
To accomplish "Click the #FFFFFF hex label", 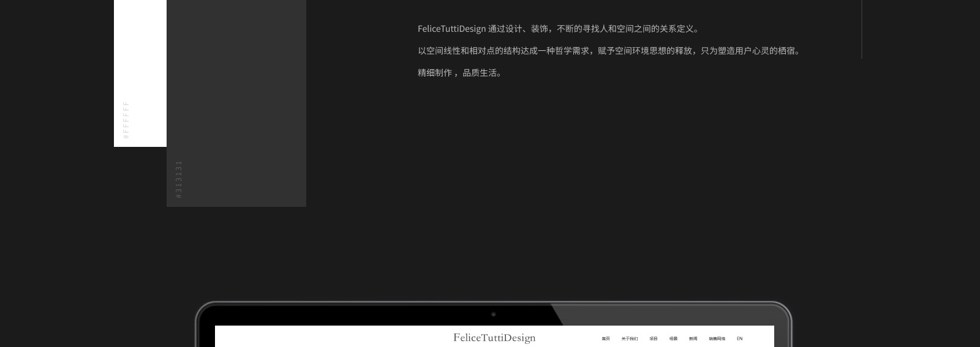I will 126,120.
